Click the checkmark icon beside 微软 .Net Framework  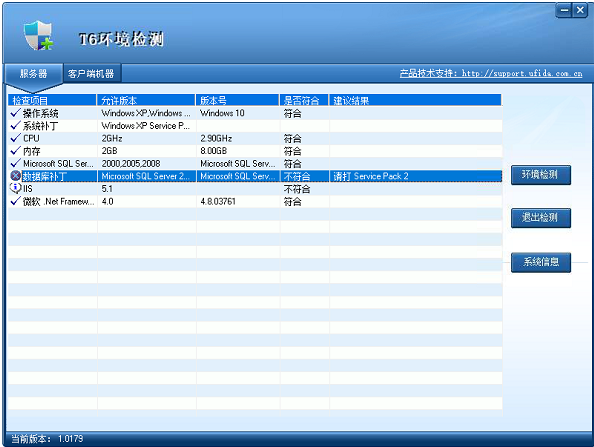(x=16, y=201)
